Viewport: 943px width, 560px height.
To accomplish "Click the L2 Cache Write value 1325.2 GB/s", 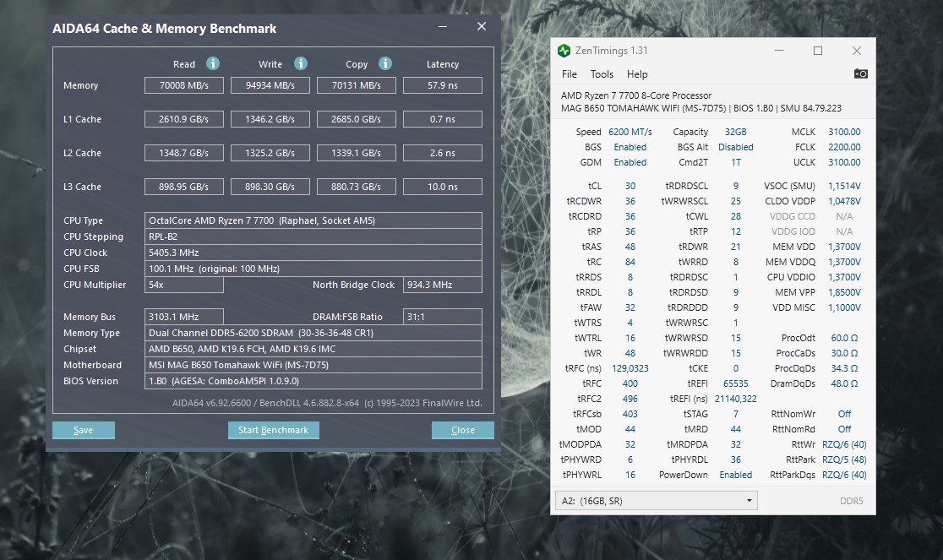I will (270, 153).
